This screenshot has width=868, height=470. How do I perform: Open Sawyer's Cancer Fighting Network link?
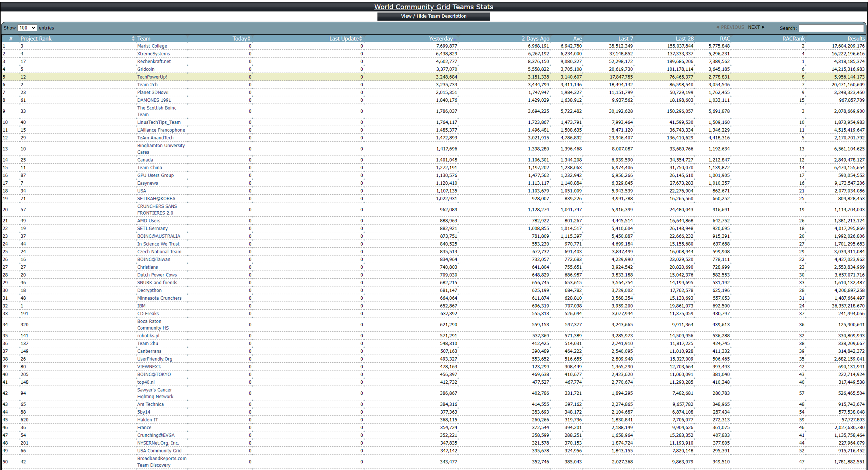(155, 393)
